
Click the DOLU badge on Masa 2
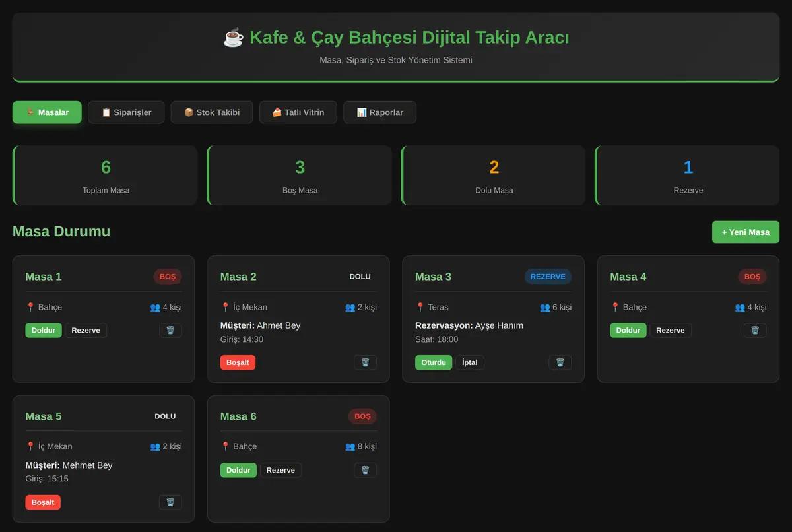coord(360,277)
